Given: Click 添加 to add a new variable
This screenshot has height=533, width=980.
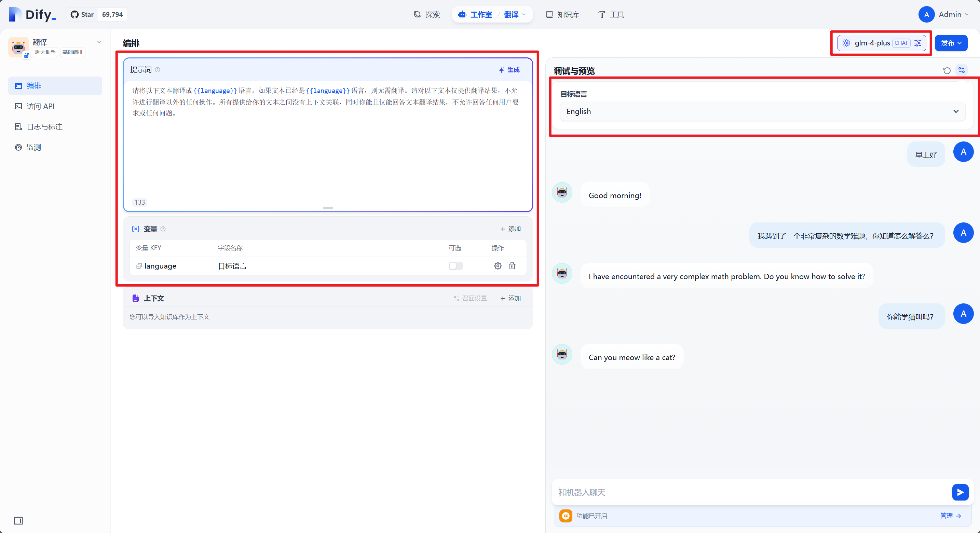Looking at the screenshot, I should (511, 229).
